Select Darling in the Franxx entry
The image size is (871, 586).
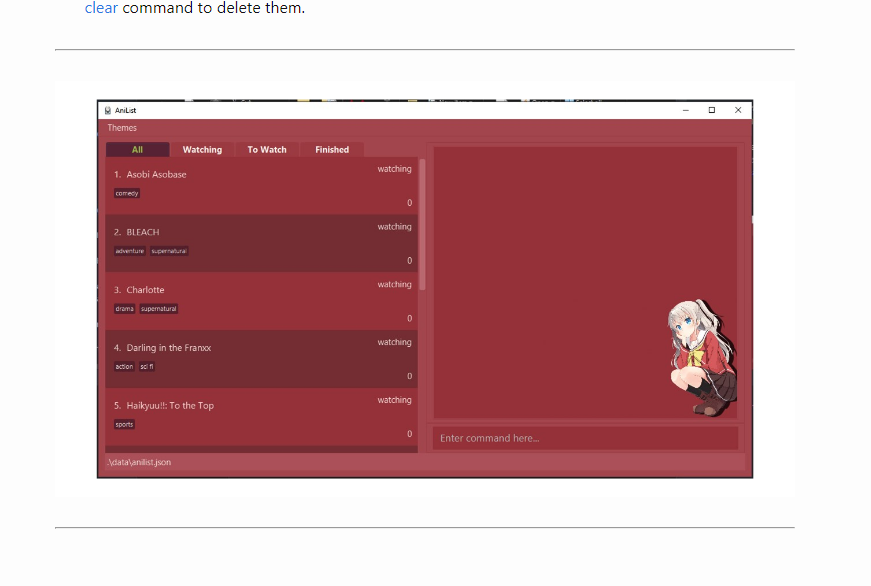pos(261,359)
